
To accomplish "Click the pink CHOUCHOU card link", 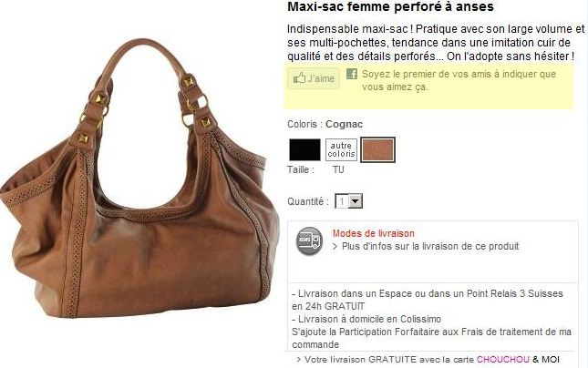I will 503,360.
